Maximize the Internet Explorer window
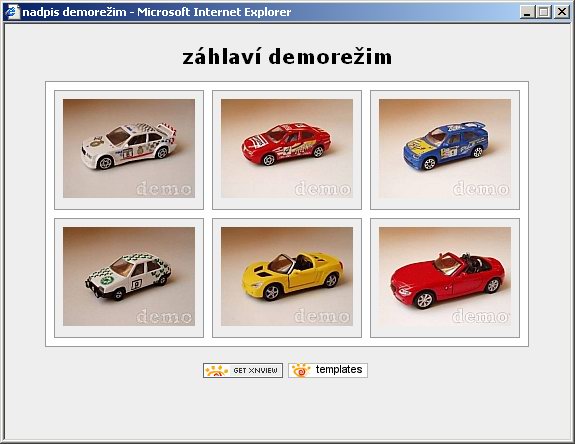The image size is (575, 444). click(543, 12)
